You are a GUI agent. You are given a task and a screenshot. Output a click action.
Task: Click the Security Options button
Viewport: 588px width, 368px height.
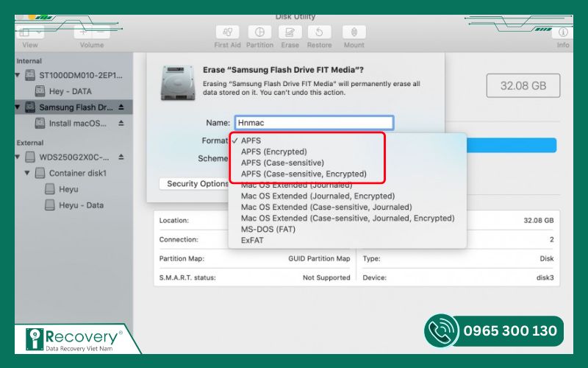pyautogui.click(x=194, y=183)
